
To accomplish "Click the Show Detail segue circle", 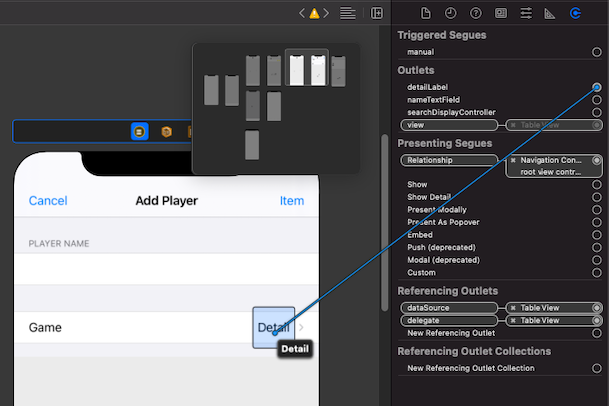I will (597, 197).
